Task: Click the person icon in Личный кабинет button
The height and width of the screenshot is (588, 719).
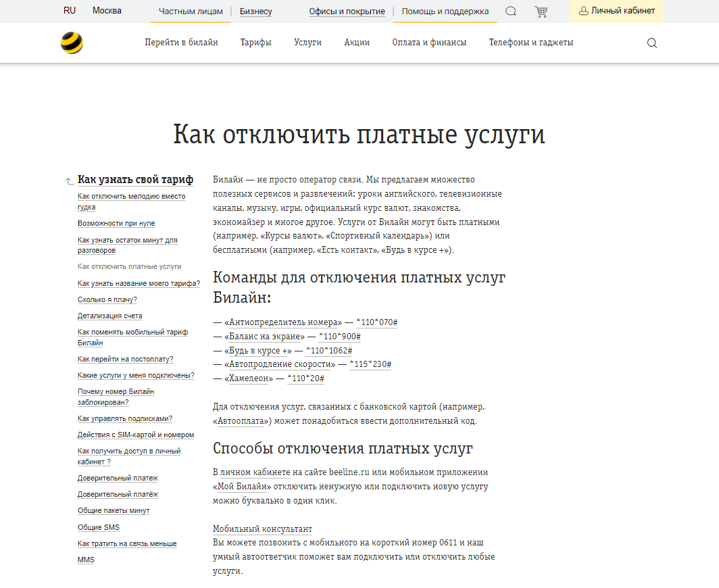Action: pyautogui.click(x=583, y=11)
